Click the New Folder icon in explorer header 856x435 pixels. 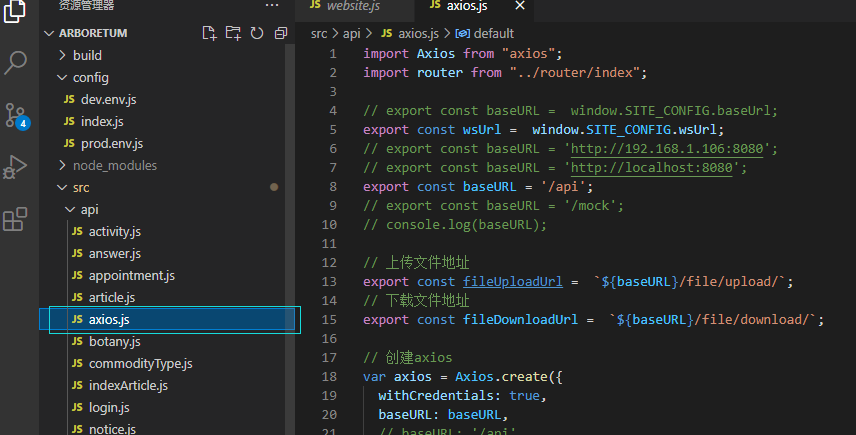pyautogui.click(x=233, y=33)
